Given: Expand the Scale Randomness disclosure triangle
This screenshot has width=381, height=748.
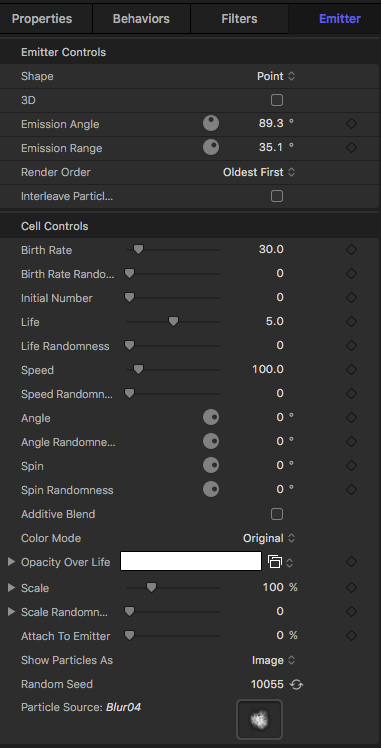Looking at the screenshot, I should 11,612.
